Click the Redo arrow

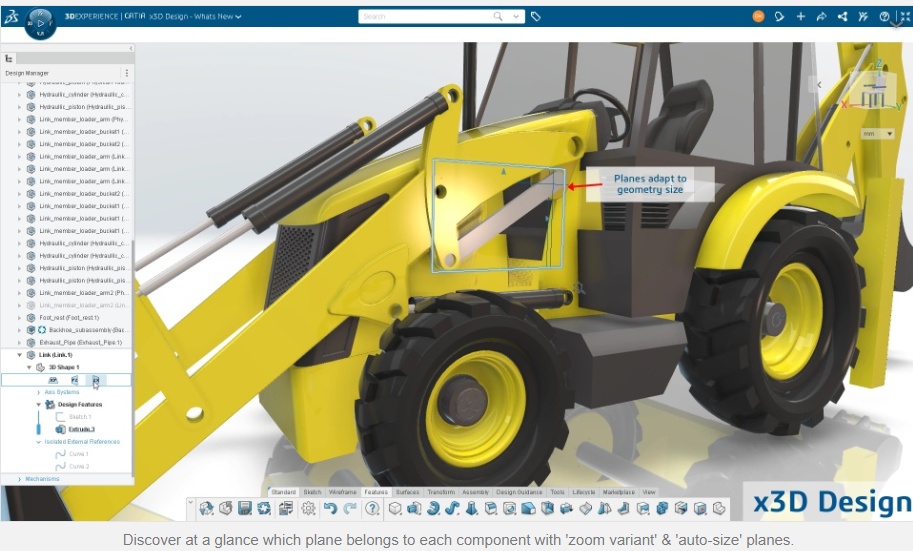(x=350, y=508)
